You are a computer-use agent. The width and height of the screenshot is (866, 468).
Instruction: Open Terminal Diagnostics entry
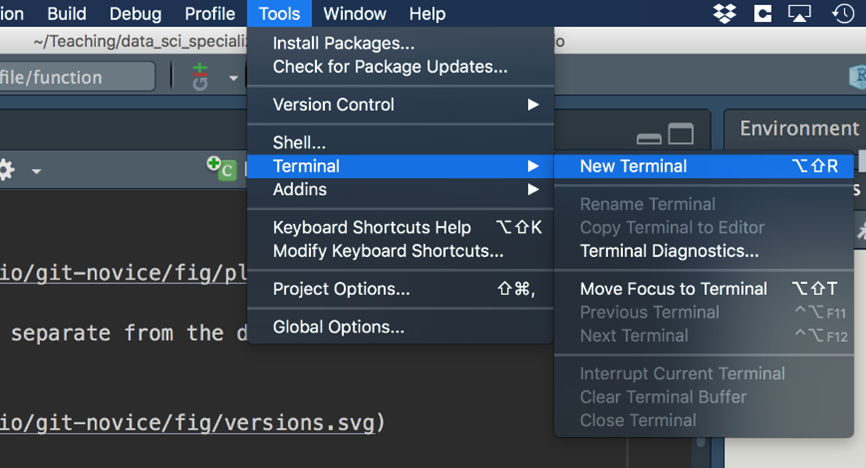[669, 251]
